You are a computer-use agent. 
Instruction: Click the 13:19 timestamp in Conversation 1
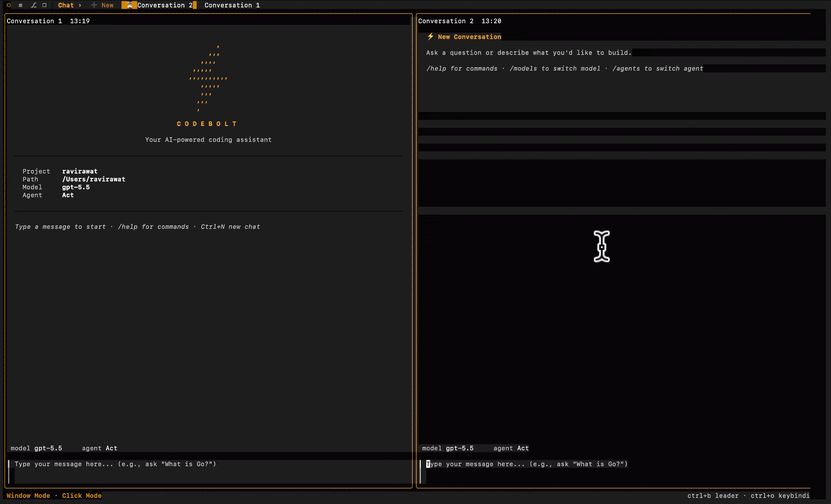tap(80, 21)
